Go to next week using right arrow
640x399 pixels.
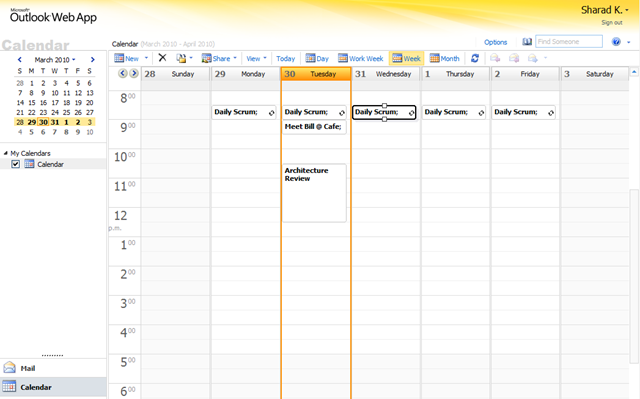[134, 73]
